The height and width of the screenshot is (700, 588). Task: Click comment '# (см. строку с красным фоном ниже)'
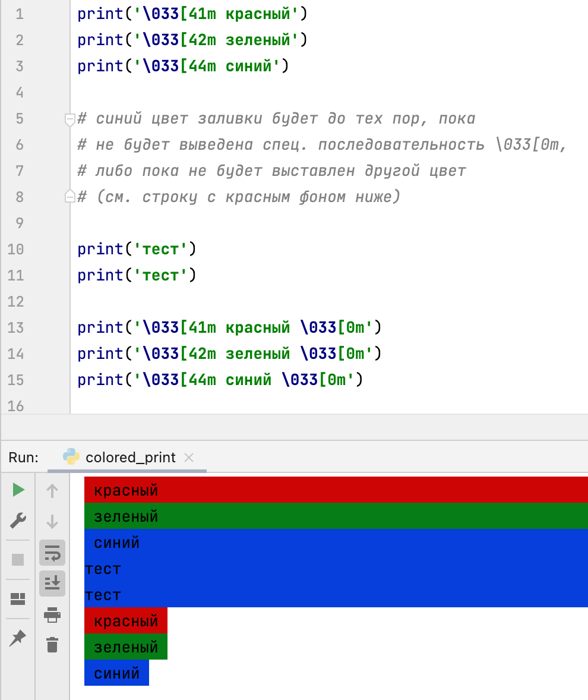(x=239, y=197)
